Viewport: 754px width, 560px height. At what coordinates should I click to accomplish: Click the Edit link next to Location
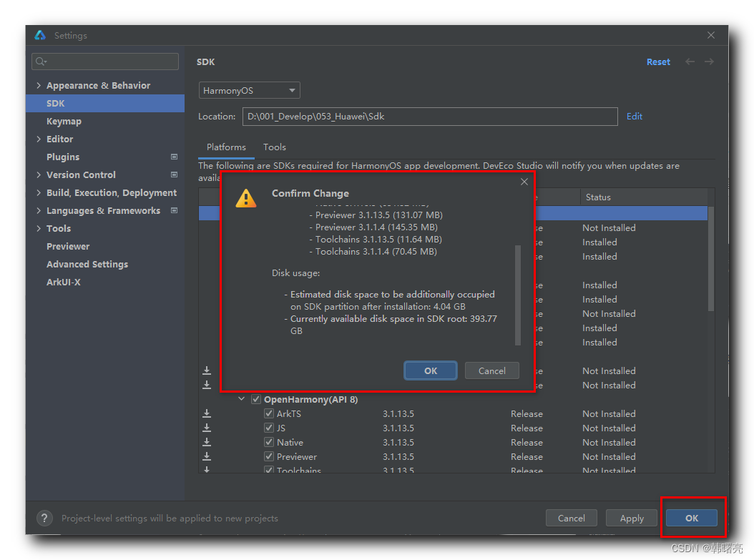tap(634, 117)
